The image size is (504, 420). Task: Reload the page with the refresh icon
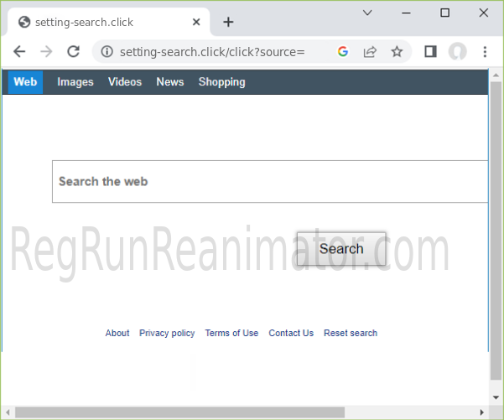point(73,51)
